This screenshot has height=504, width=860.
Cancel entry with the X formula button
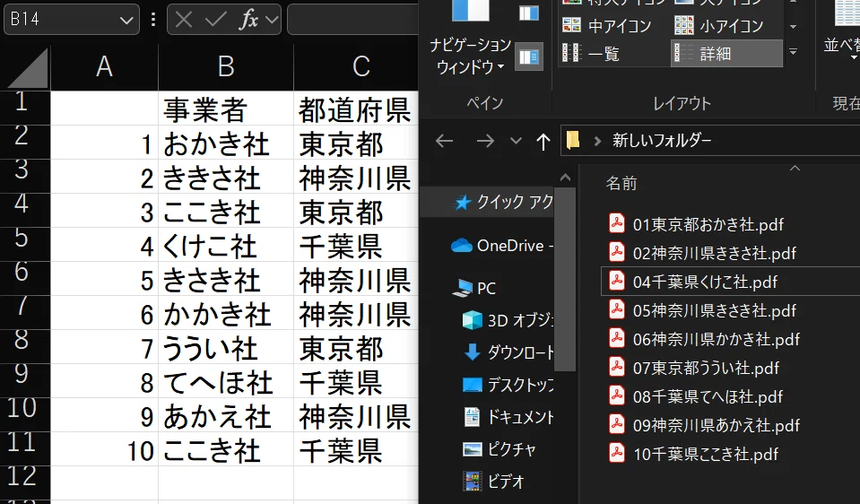pyautogui.click(x=184, y=21)
